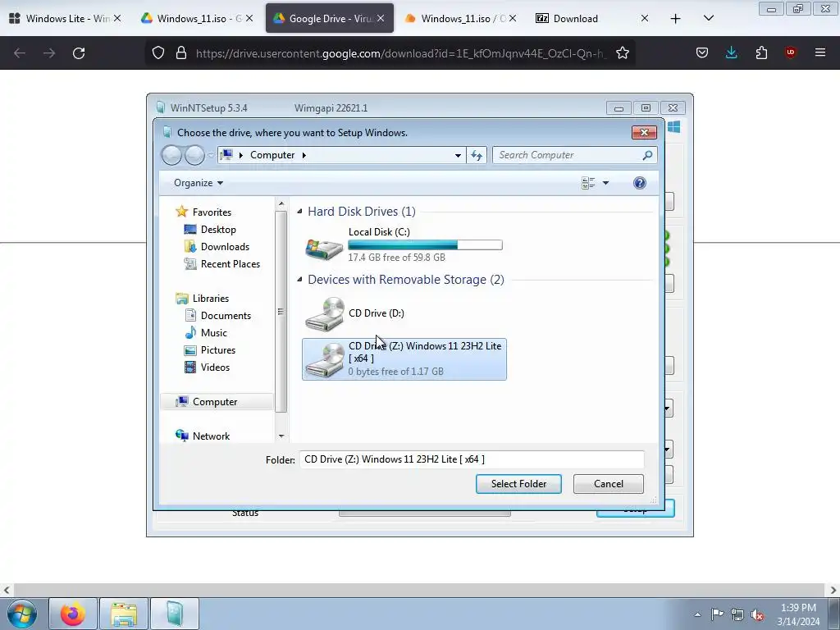Open the Organize dropdown menu

click(x=199, y=183)
